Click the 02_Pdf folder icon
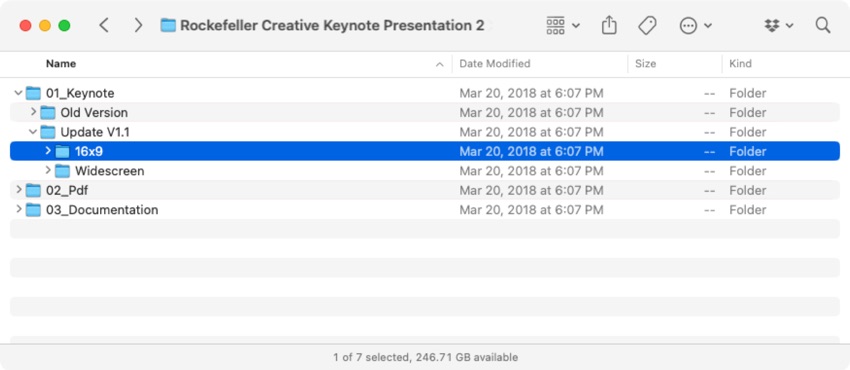 (34, 191)
